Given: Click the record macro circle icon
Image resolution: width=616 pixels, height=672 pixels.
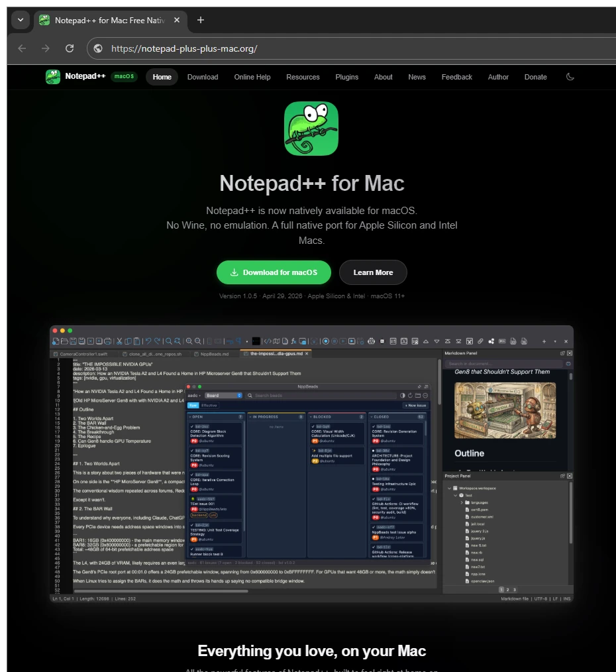Looking at the screenshot, I should [326, 341].
